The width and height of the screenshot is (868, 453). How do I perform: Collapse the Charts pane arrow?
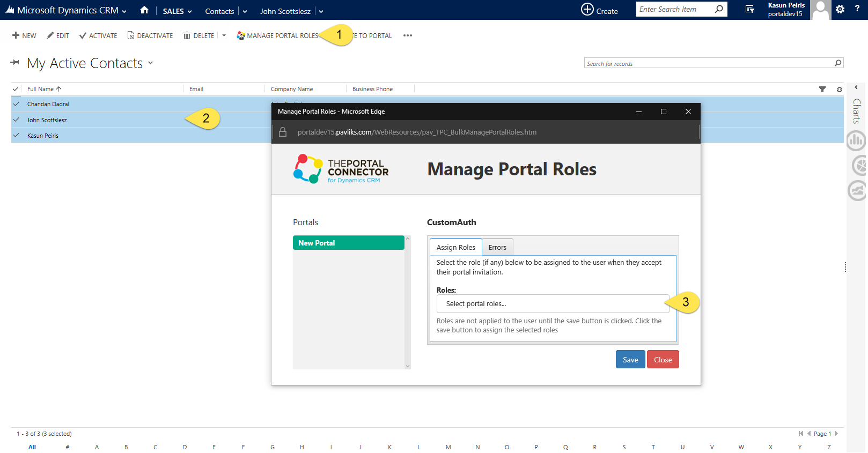pyautogui.click(x=856, y=87)
